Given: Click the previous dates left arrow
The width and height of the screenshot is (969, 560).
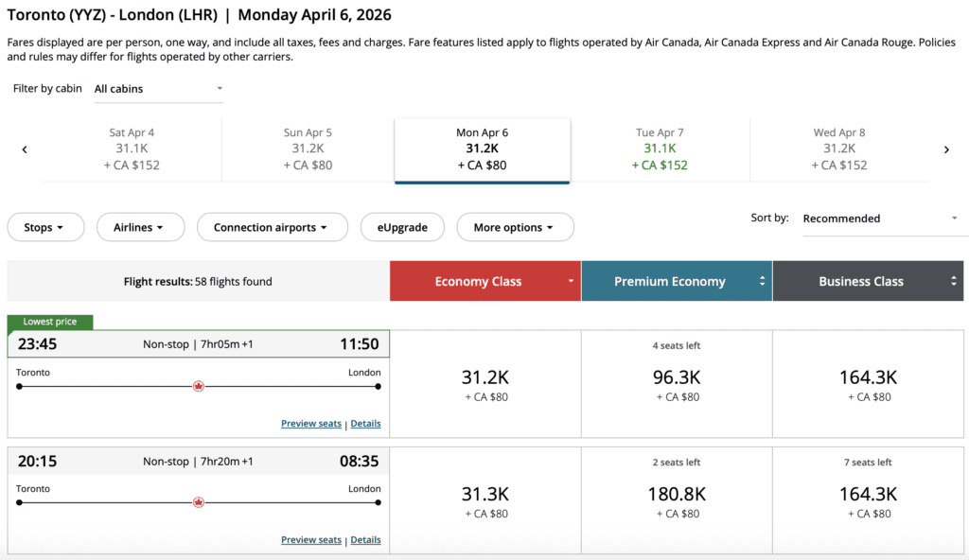Looking at the screenshot, I should click(25, 149).
